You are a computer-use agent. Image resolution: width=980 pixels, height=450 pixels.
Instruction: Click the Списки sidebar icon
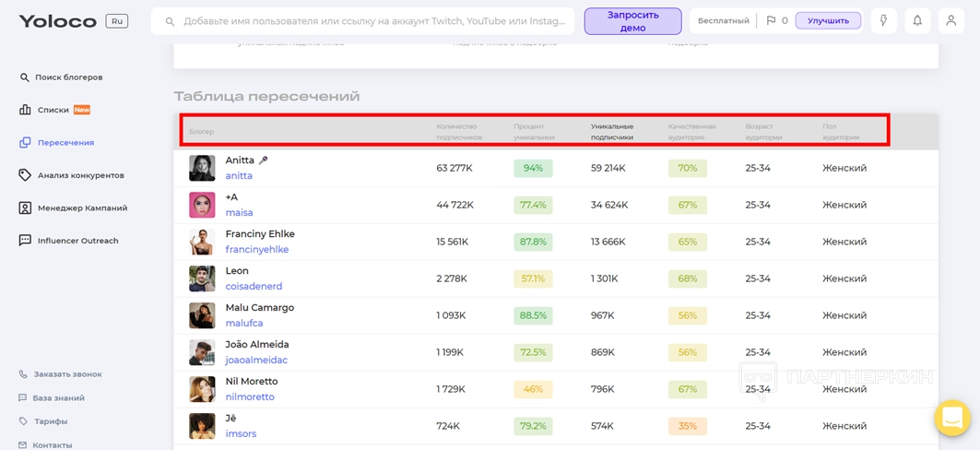click(x=25, y=110)
